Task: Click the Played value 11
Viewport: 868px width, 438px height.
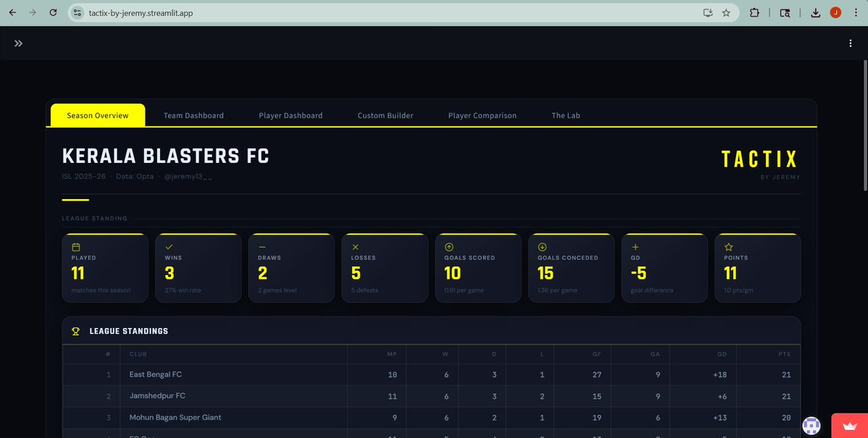Action: click(78, 273)
